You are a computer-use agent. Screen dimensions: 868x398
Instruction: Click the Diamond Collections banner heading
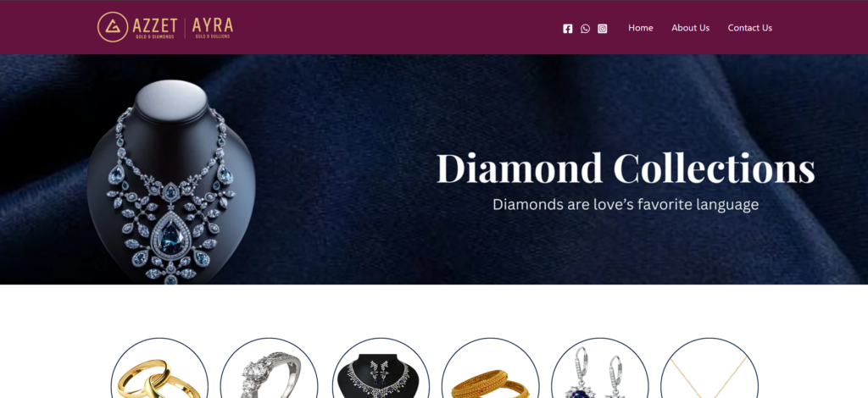[x=626, y=168]
